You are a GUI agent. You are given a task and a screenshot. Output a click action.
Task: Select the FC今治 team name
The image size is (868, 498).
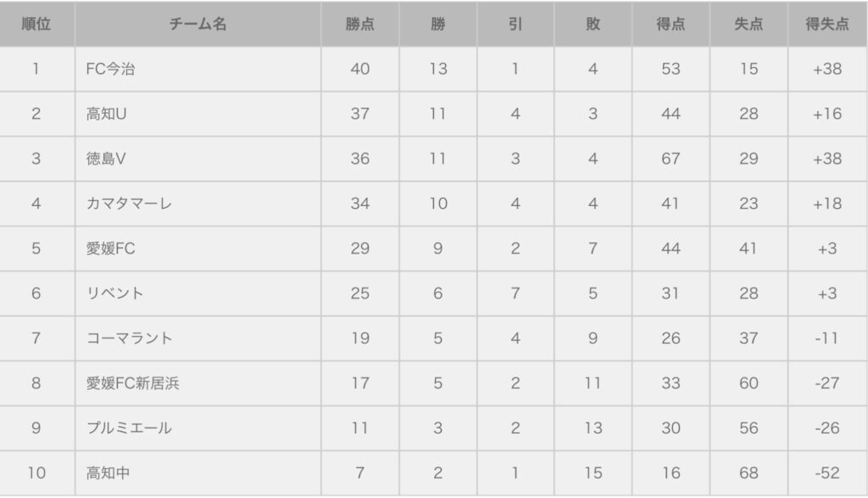110,69
